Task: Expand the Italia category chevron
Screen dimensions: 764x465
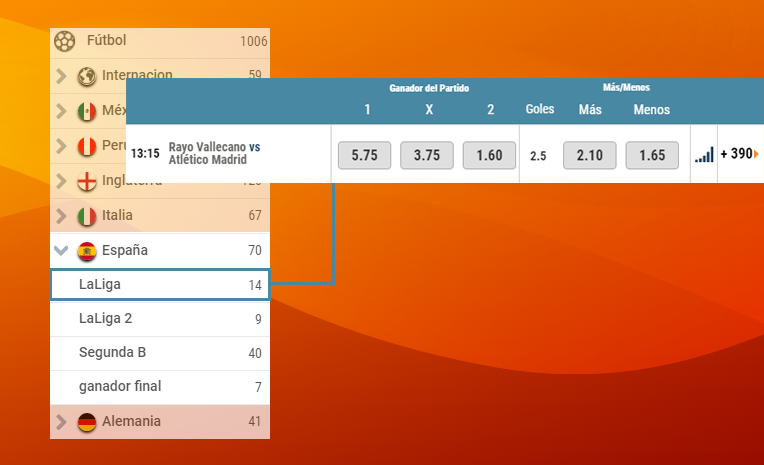Action: tap(61, 215)
